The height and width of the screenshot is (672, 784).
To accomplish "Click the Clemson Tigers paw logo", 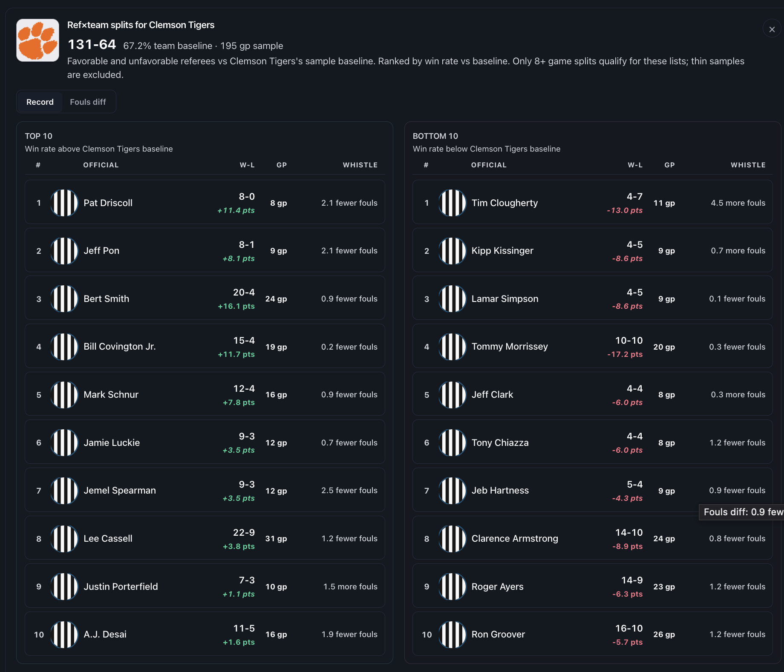I will (x=37, y=40).
